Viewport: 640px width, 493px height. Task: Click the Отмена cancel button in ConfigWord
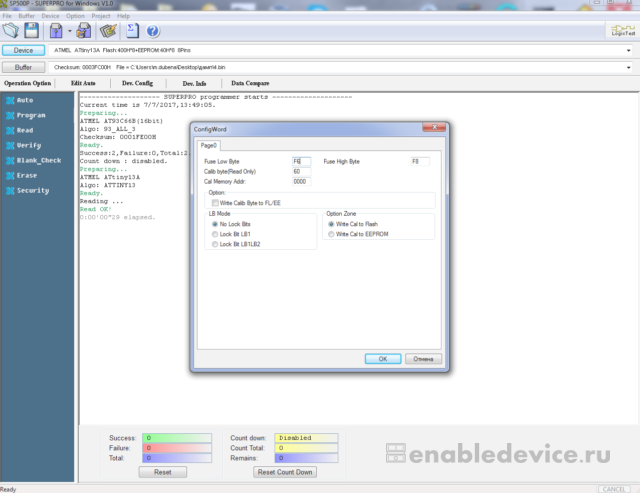point(423,359)
